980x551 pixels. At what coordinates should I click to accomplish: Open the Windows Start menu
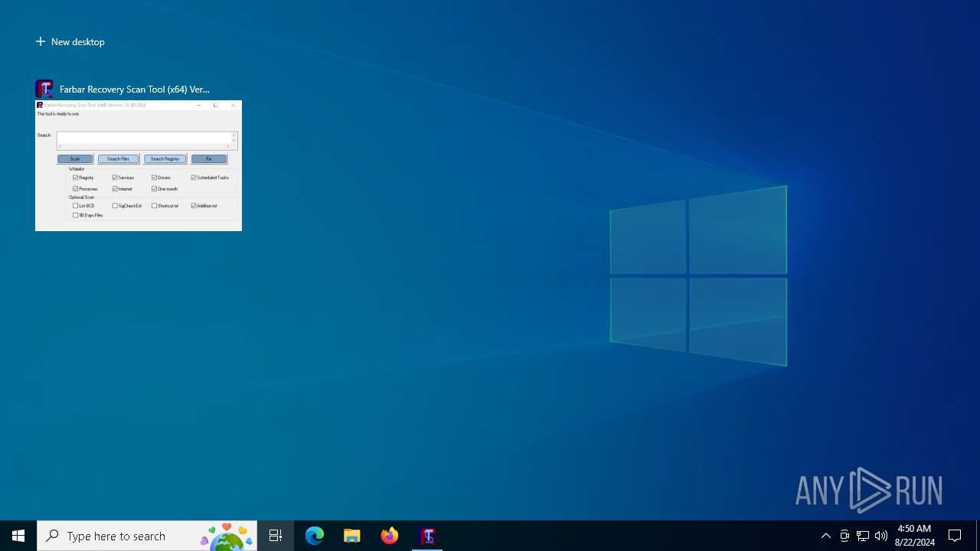click(x=18, y=536)
